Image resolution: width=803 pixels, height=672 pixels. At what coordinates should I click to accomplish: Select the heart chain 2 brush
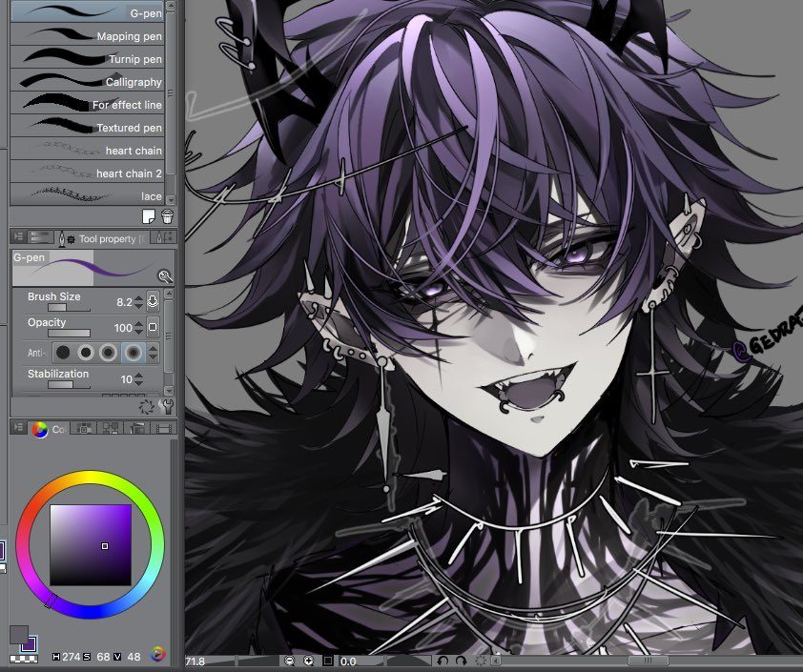[x=87, y=173]
